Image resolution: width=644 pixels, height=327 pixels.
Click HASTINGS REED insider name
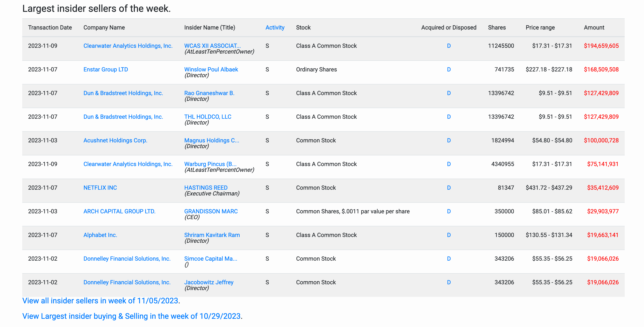pyautogui.click(x=206, y=188)
